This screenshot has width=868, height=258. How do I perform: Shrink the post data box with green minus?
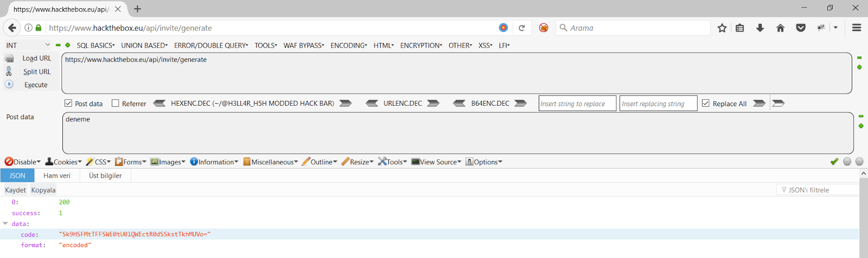861,116
